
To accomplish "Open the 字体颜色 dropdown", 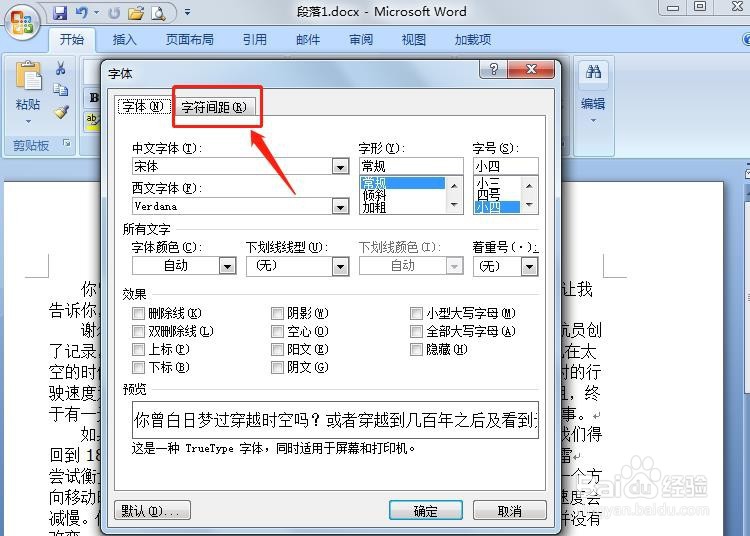I will pyautogui.click(x=228, y=266).
